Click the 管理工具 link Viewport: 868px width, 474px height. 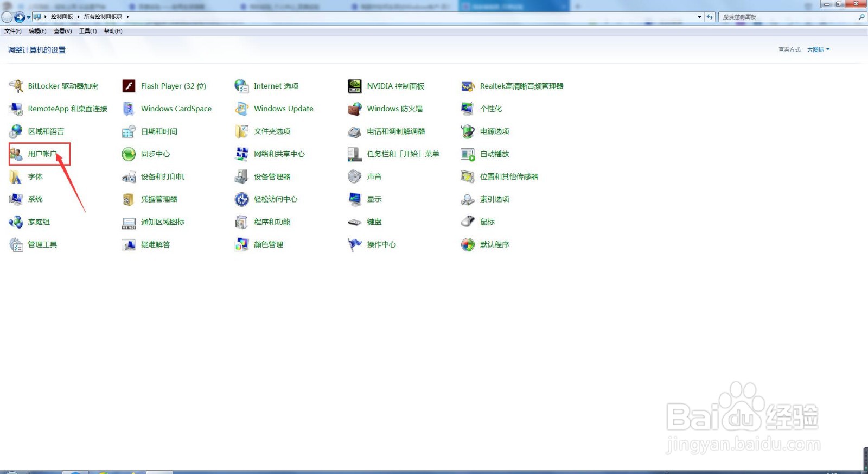[42, 245]
